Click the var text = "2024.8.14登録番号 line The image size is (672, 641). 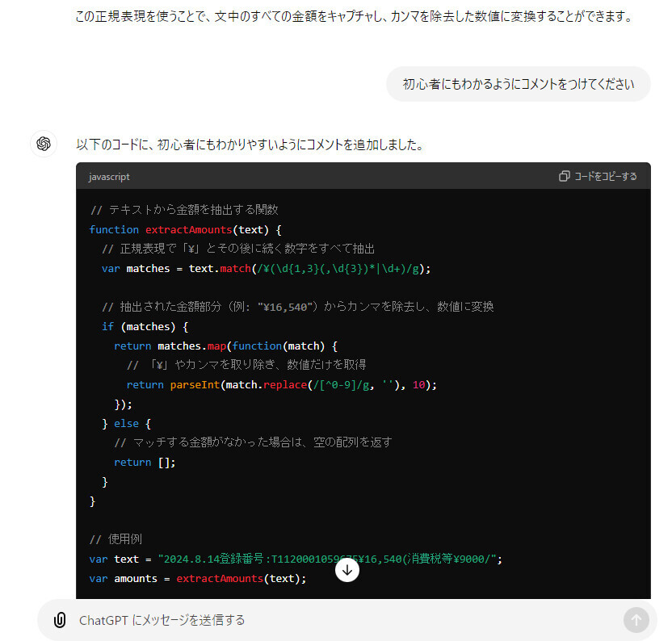(x=296, y=559)
